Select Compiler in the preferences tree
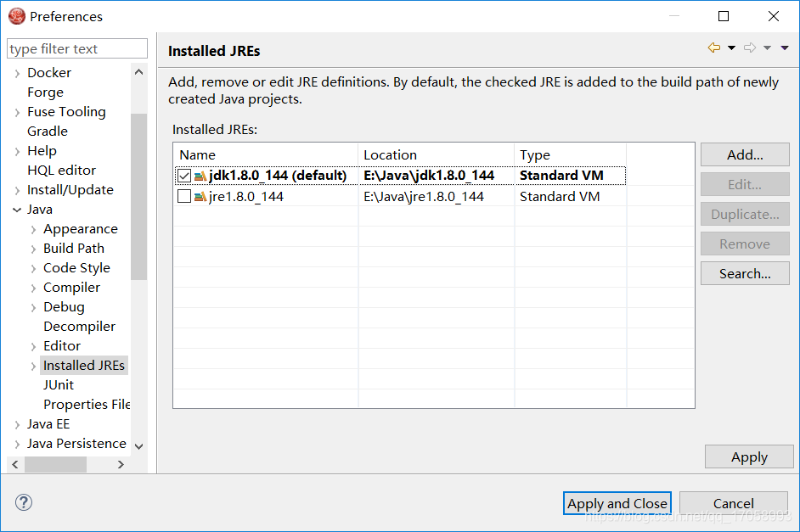The width and height of the screenshot is (800, 532). click(x=71, y=287)
